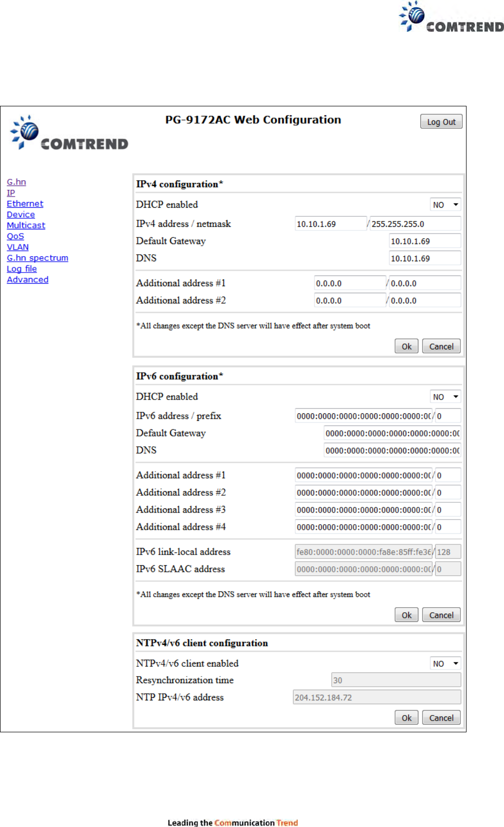Confirm NTP client configuration with Ok
Screen dimensions: 504x827
pos(406,718)
